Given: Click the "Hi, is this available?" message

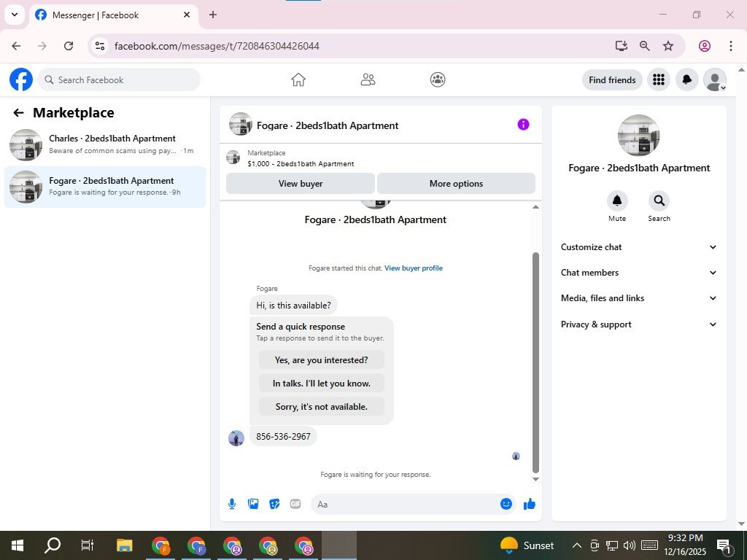Looking at the screenshot, I should coord(293,306).
